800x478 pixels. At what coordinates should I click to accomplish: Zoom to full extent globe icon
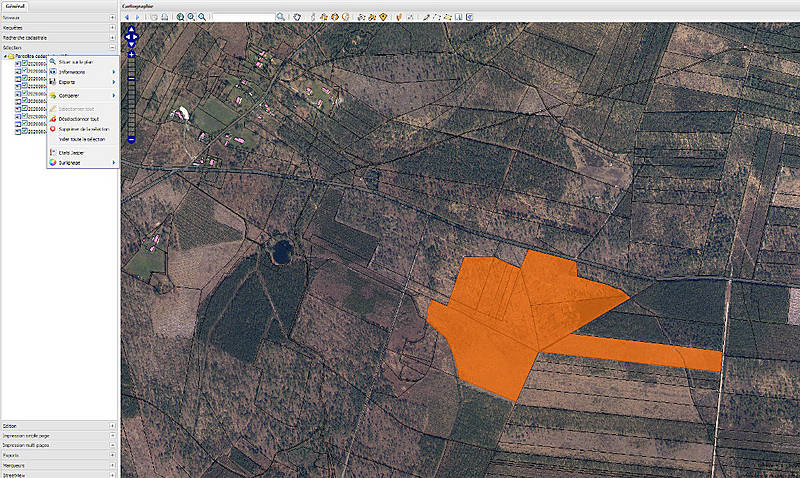click(180, 17)
